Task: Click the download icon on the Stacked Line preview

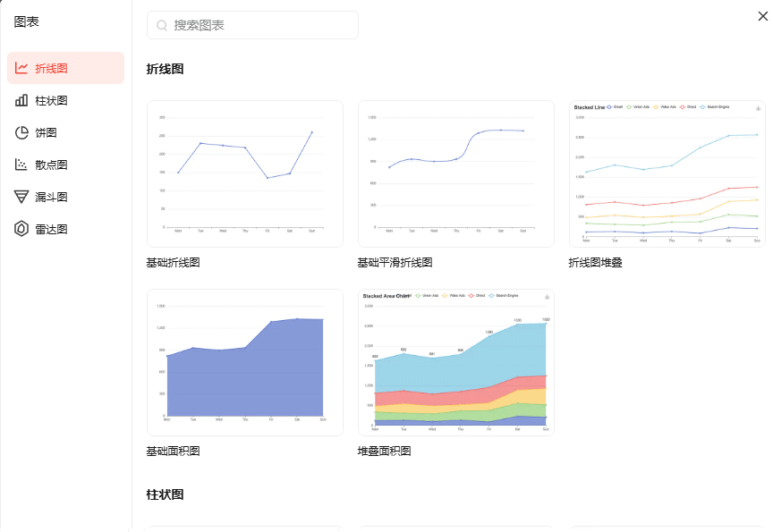Action: 758,107
